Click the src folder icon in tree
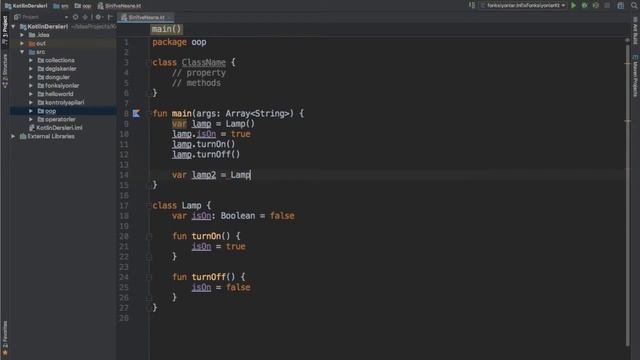This screenshot has width=640, height=360. coord(31,52)
